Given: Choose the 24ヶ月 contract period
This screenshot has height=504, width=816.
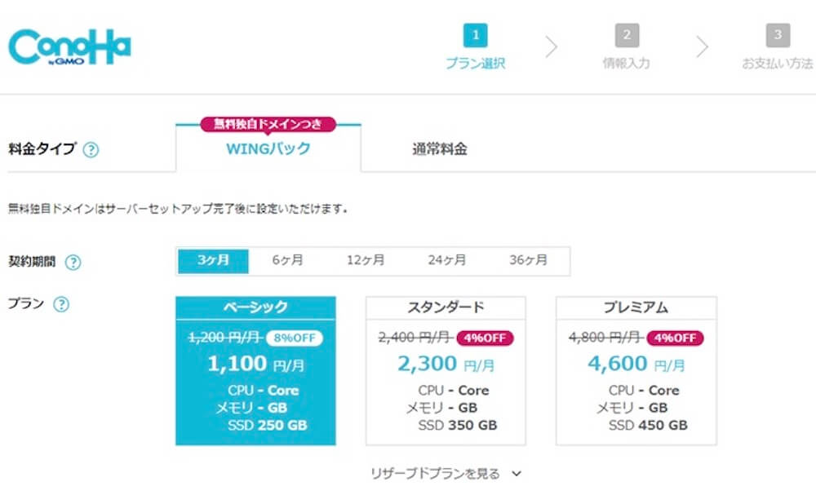Looking at the screenshot, I should pyautogui.click(x=446, y=261).
